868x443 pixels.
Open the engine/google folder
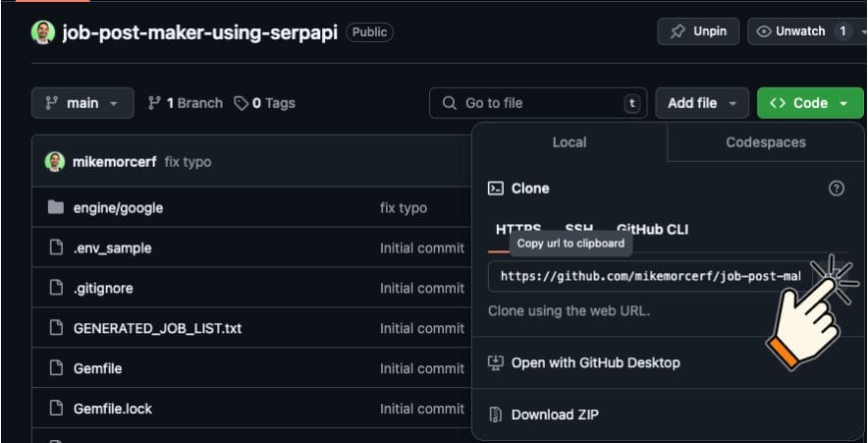118,207
